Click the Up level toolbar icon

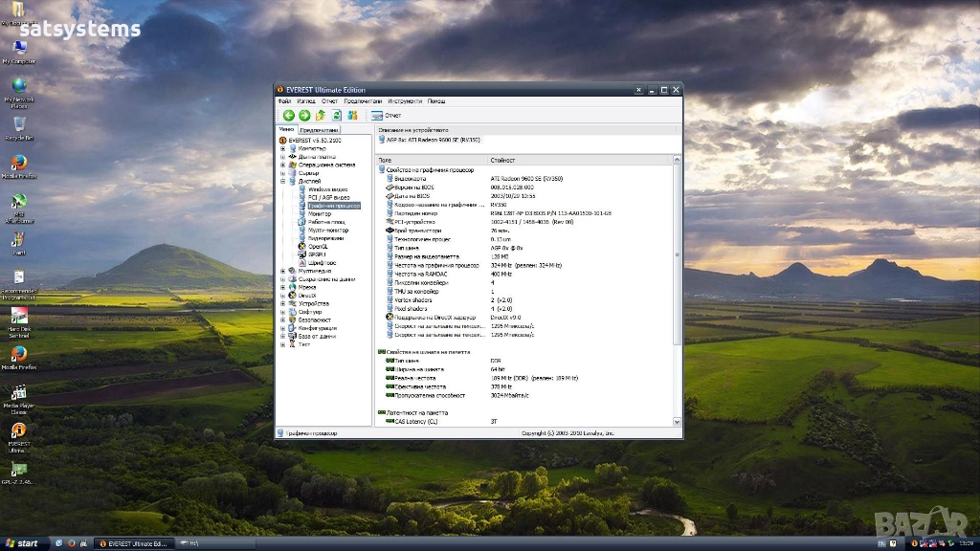tap(321, 116)
